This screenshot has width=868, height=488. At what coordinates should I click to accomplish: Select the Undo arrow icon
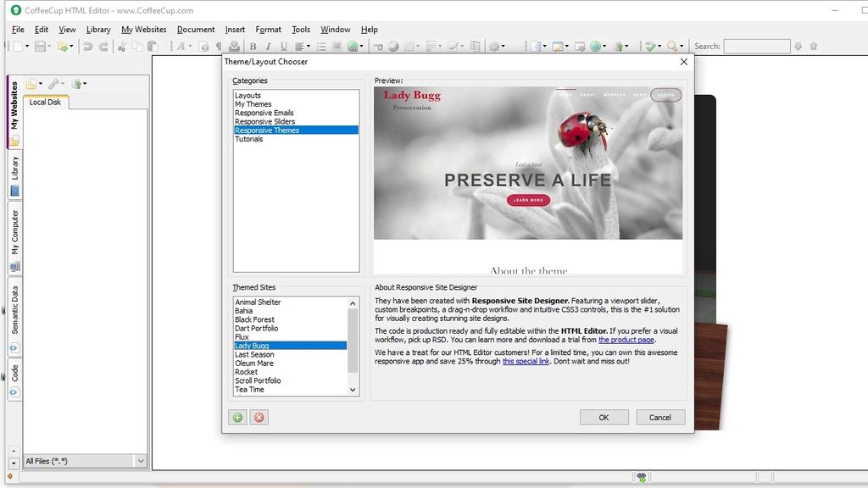click(89, 46)
